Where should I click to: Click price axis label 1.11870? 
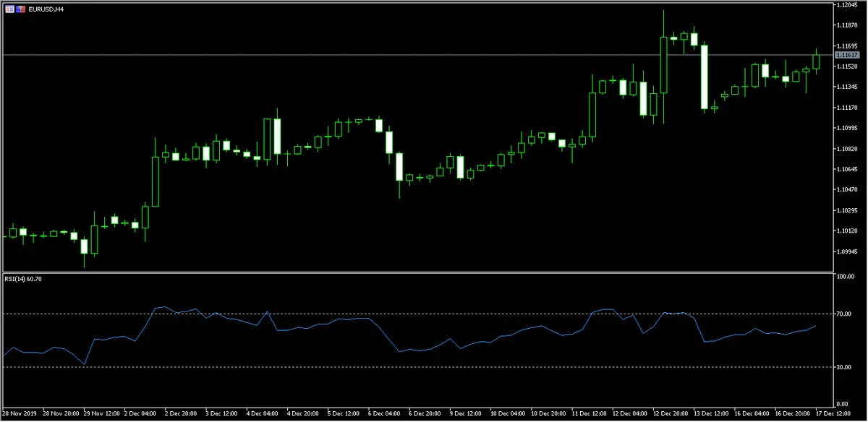pyautogui.click(x=846, y=25)
